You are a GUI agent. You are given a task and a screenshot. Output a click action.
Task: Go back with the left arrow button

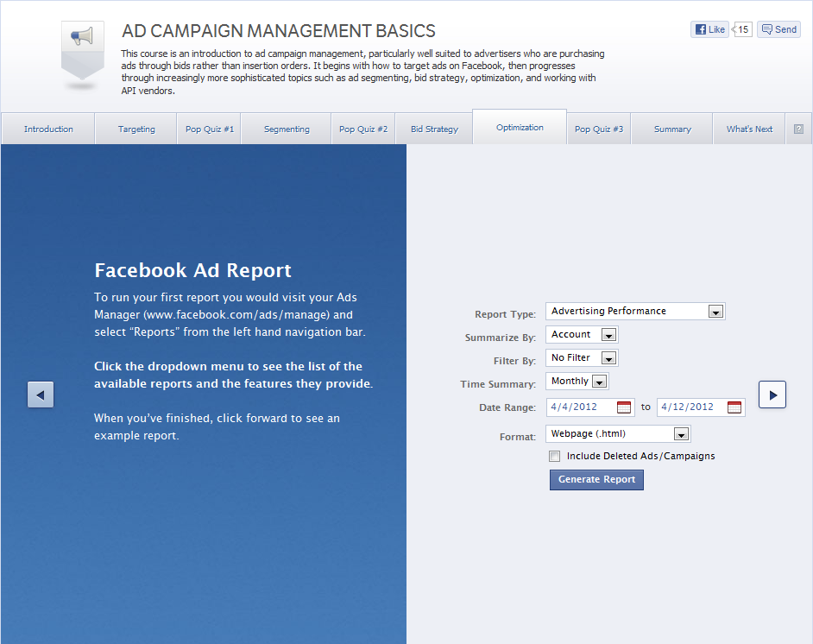click(41, 395)
